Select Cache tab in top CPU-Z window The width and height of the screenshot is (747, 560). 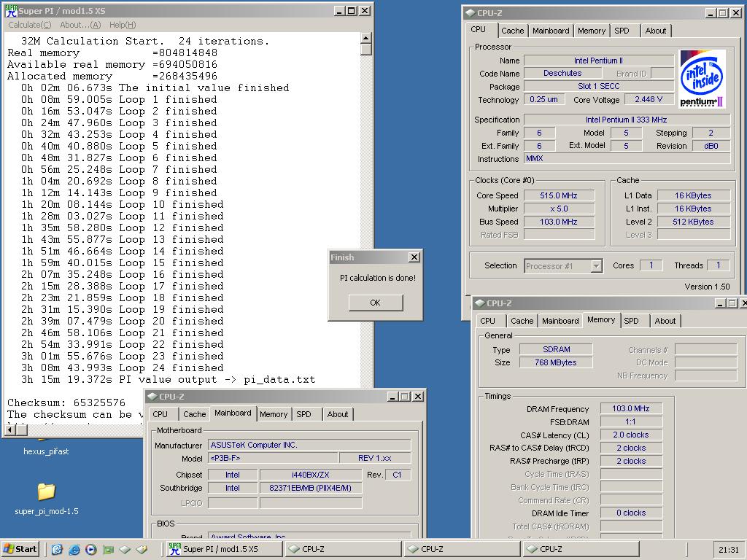point(512,31)
